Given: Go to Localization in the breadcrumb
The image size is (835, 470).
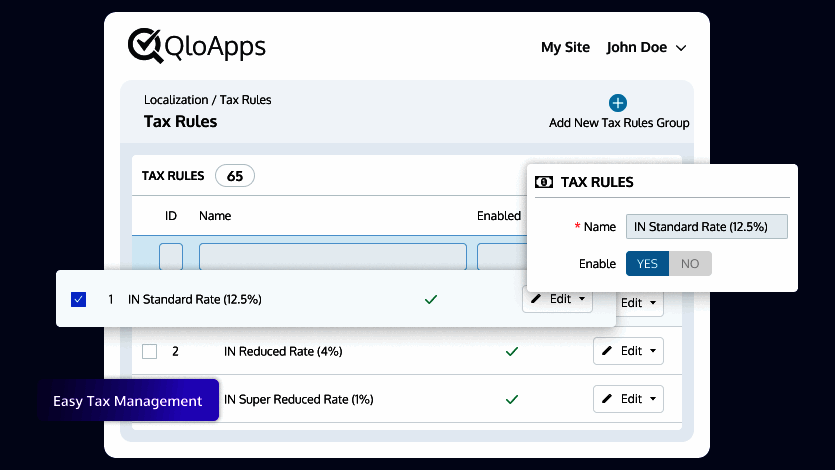Looking at the screenshot, I should click(x=176, y=100).
